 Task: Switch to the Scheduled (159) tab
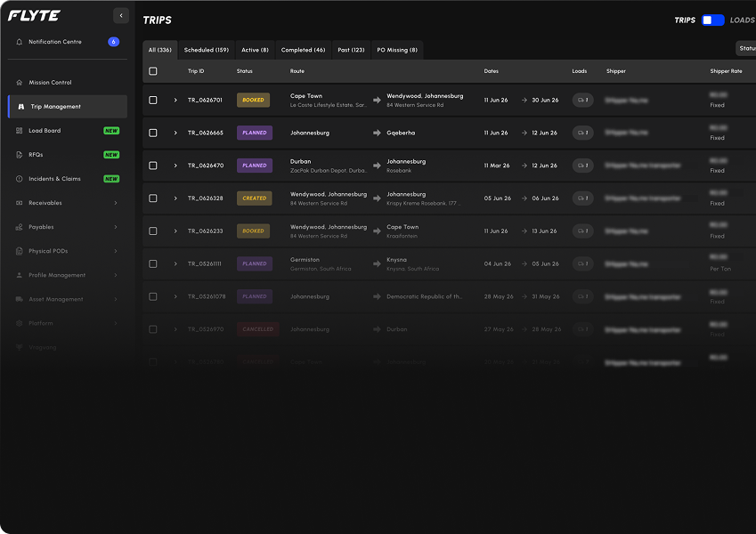[x=207, y=50]
